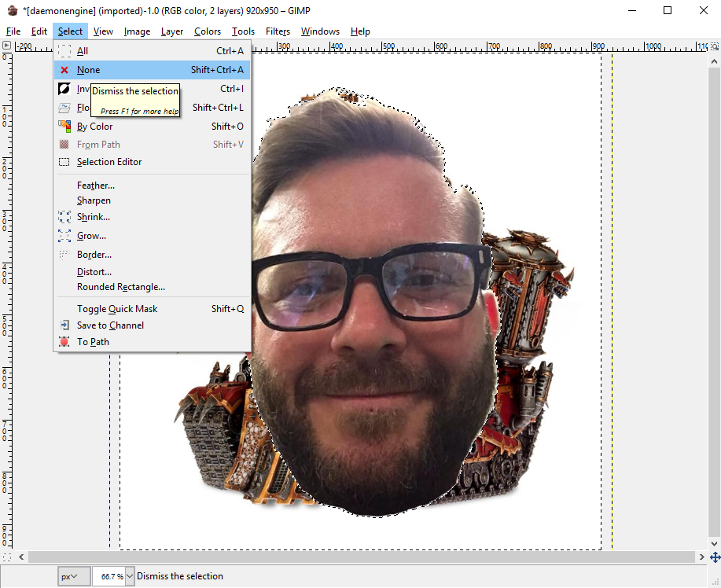Click the Shrink selection icon
Viewport: 721px width, 588px height.
[x=64, y=217]
